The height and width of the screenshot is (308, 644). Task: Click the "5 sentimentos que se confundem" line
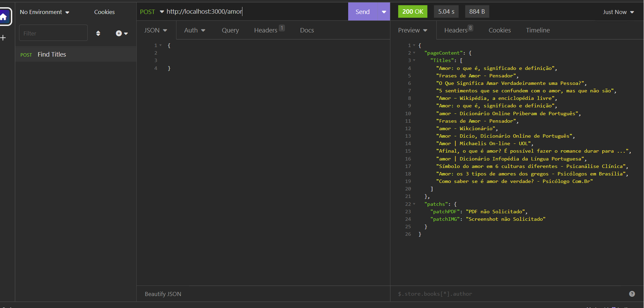point(526,91)
